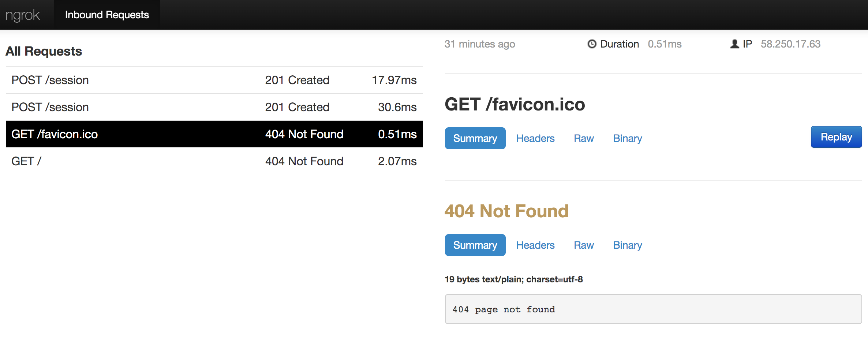Click the 404 Not Found response heading
Screen dimensions: 868x346
pos(506,211)
